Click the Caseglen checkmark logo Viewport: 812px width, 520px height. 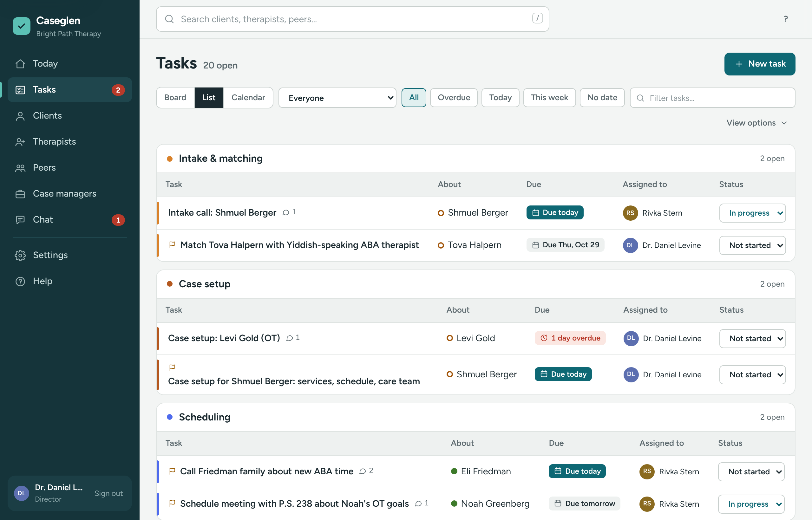point(21,26)
